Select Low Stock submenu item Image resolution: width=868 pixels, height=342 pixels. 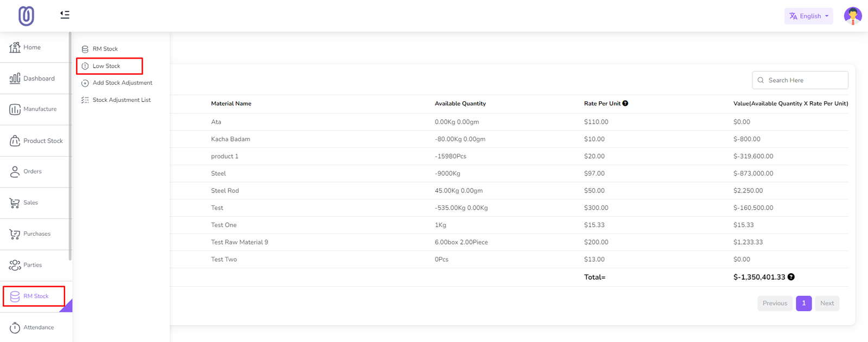(x=106, y=66)
